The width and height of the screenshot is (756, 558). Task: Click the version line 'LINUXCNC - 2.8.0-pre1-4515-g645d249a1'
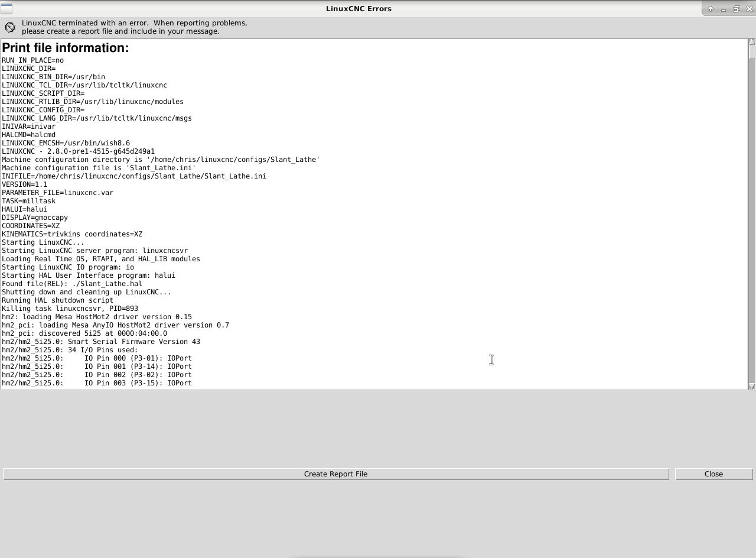(78, 151)
